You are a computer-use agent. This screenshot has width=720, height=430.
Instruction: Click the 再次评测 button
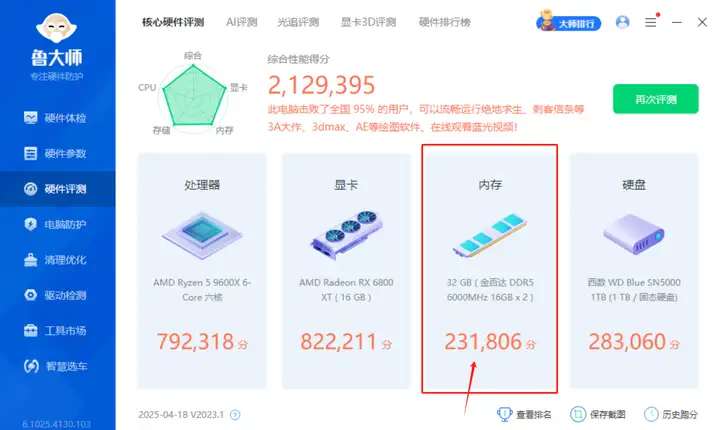[656, 99]
